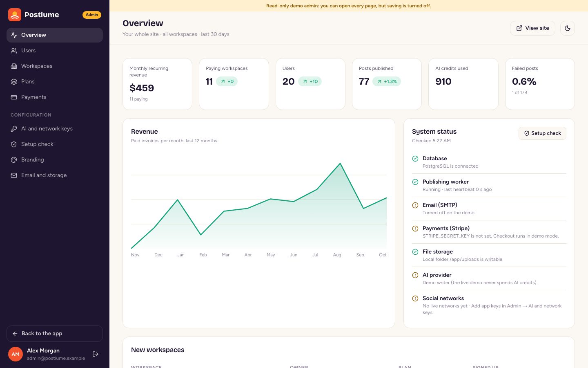
Task: Click the Setup check button in System status
Action: click(x=542, y=133)
